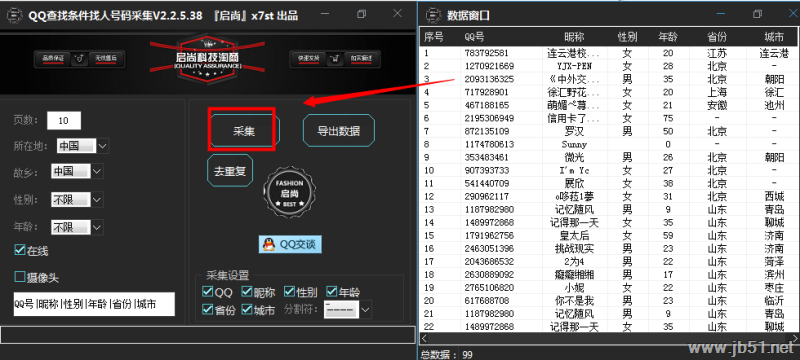The image size is (800, 360).
Task: Click the QQ penguin icon
Action: (x=268, y=245)
